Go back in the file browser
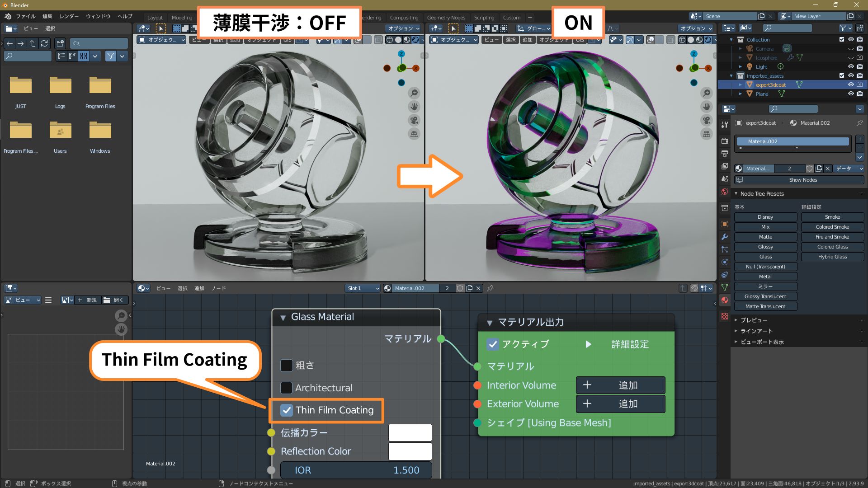Image resolution: width=868 pixels, height=488 pixels. click(x=9, y=43)
